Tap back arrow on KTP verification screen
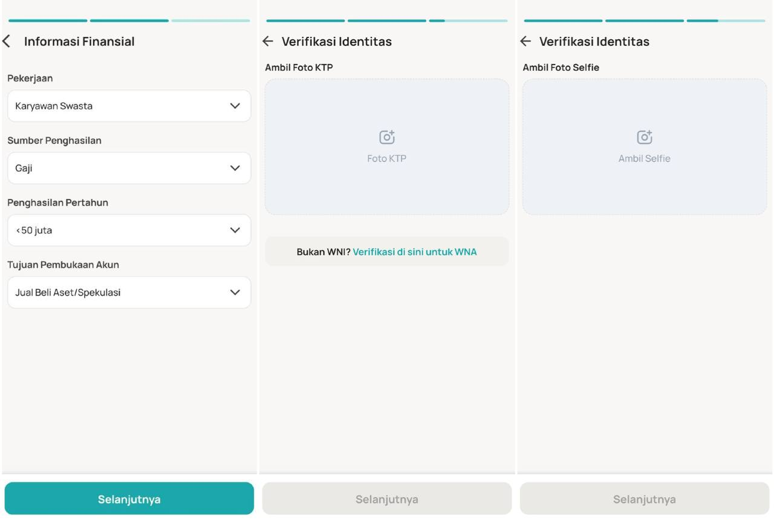This screenshot has width=774, height=532. [268, 41]
